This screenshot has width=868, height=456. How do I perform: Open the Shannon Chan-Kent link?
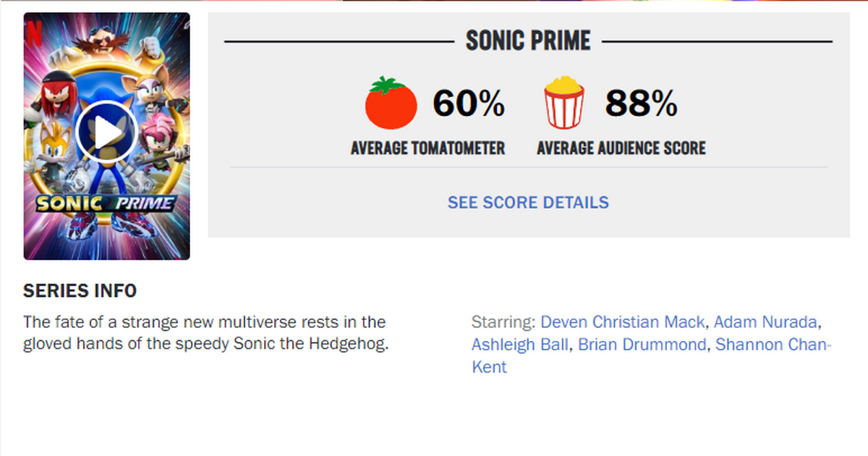tap(773, 345)
